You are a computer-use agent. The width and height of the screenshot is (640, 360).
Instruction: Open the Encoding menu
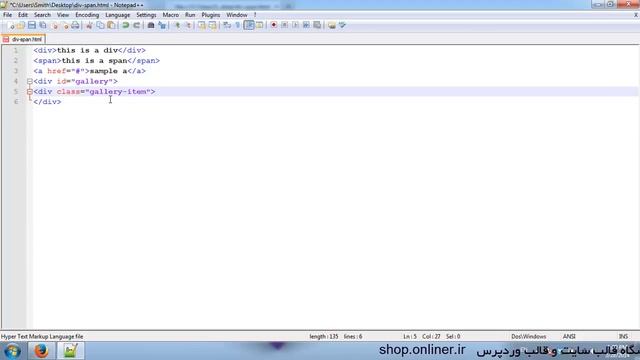tap(87, 15)
